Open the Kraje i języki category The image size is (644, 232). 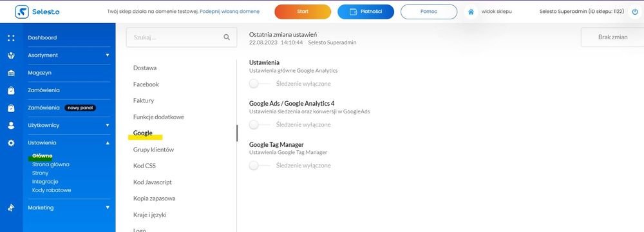click(149, 215)
